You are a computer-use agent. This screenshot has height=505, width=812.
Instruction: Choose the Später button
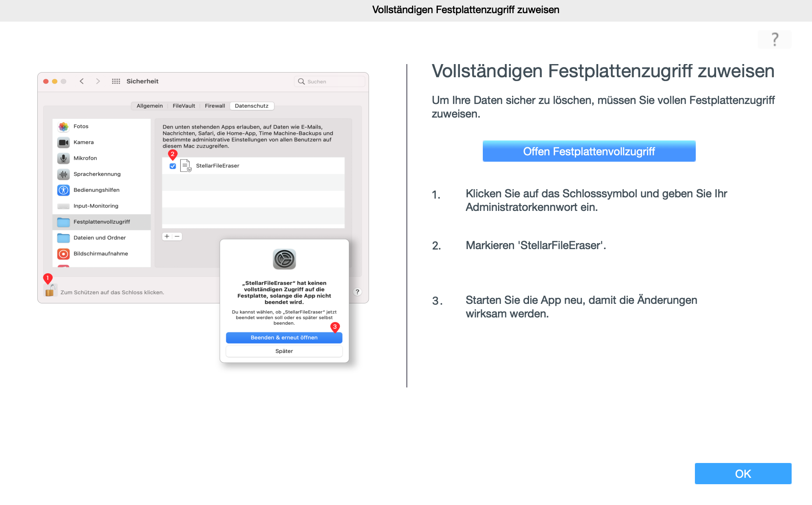pos(284,351)
